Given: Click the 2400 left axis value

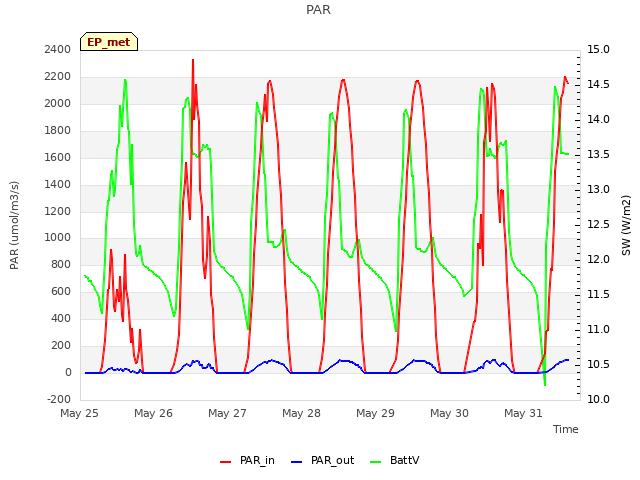Looking at the screenshot, I should (x=58, y=49).
